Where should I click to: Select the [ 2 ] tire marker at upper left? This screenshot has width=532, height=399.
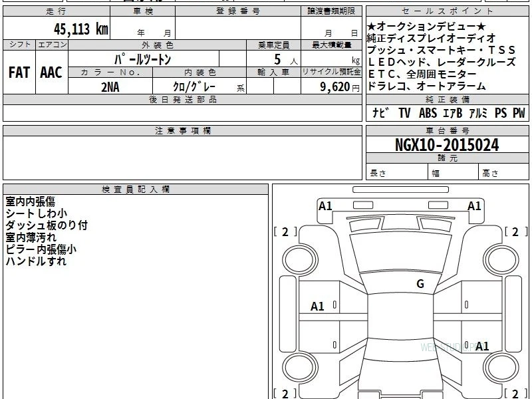(285, 232)
